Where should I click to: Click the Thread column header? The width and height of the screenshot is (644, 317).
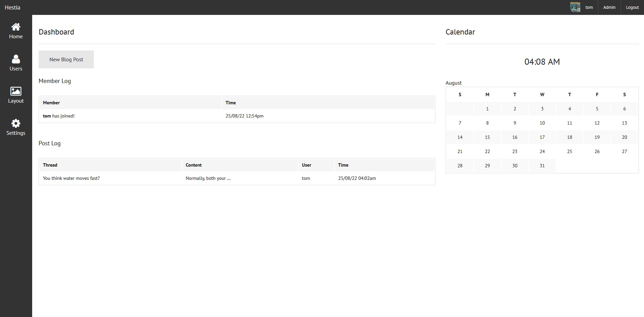(x=50, y=165)
